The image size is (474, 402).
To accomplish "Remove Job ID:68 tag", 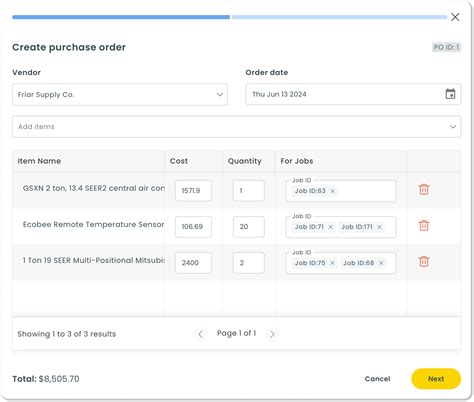I will (381, 263).
